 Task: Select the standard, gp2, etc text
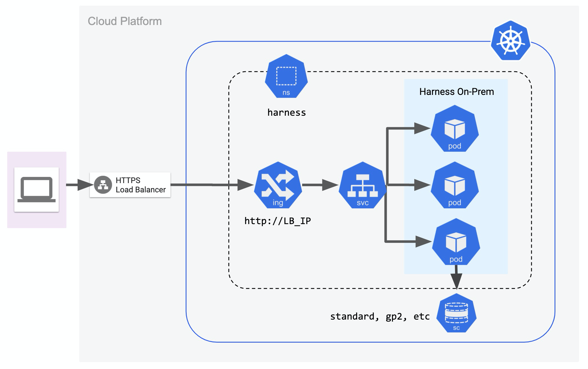coord(380,316)
